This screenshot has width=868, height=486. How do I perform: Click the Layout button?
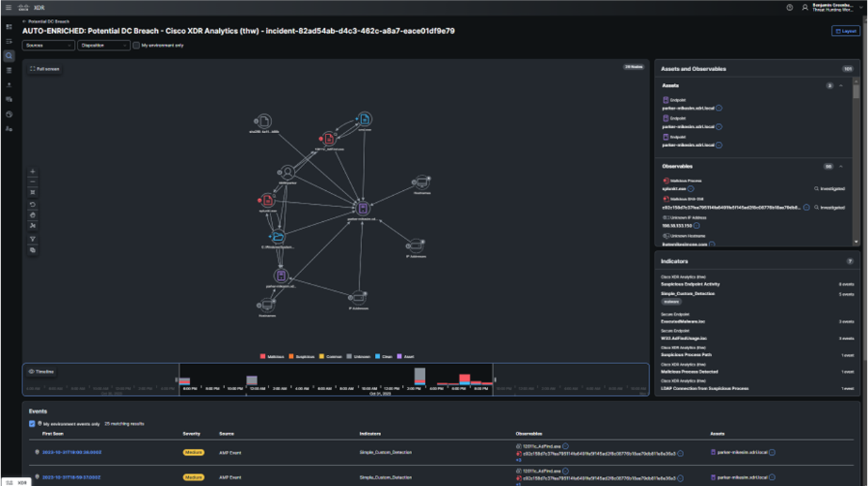pyautogui.click(x=845, y=31)
